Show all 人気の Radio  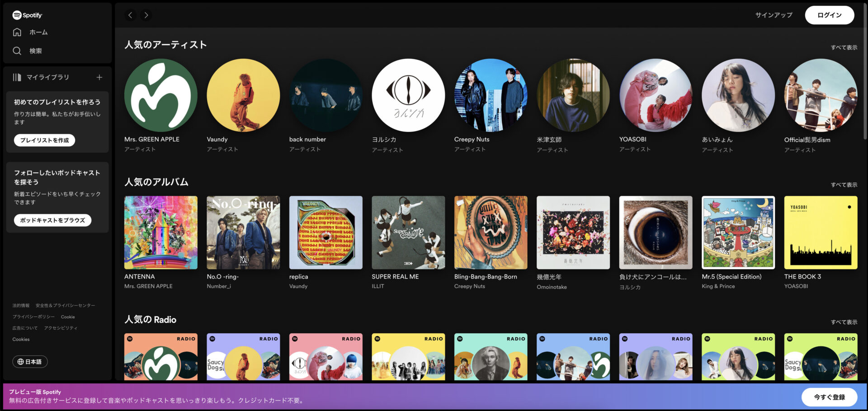(844, 322)
